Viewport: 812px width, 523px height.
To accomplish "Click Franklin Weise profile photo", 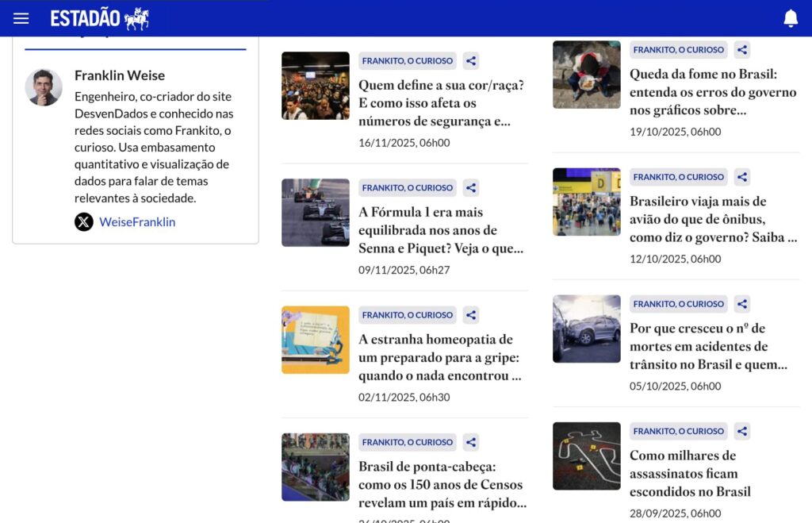I will point(44,87).
